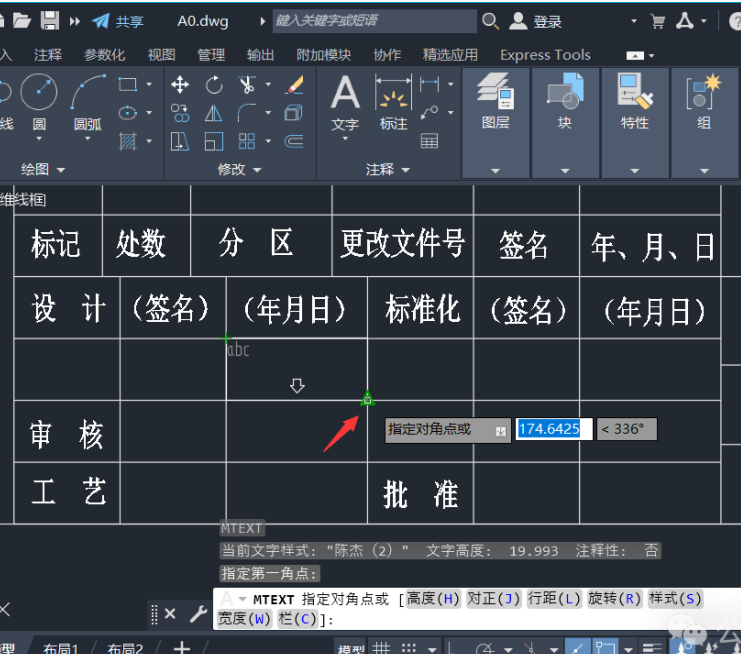The width and height of the screenshot is (742, 654).
Task: Activate the Rotate tool
Action: tap(214, 85)
